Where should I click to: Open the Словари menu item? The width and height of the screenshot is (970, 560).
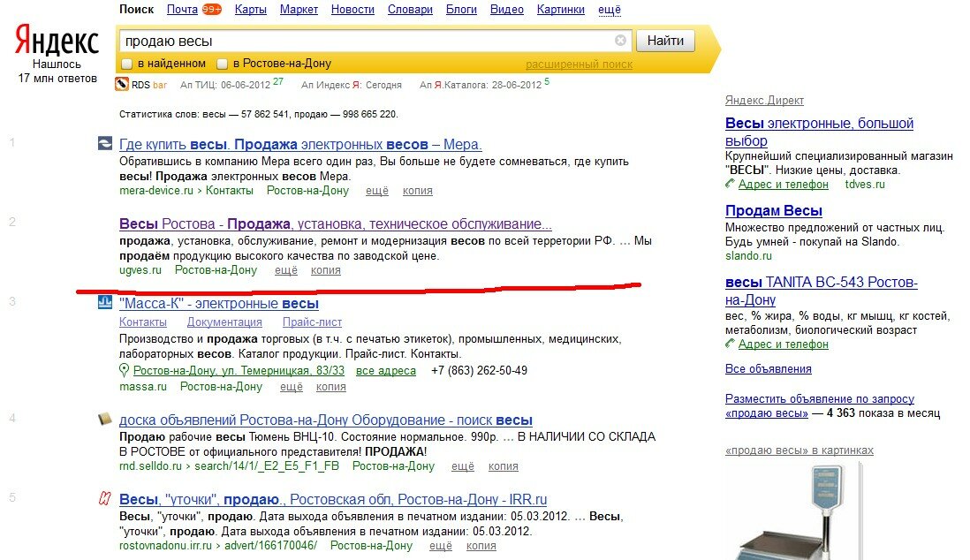coord(410,10)
